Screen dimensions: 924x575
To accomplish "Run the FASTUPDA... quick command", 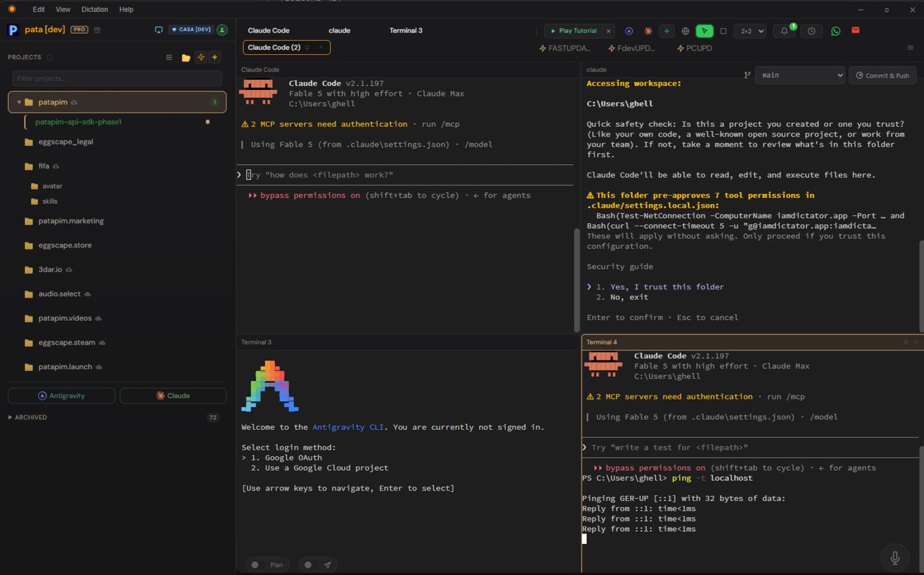I will 565,48.
